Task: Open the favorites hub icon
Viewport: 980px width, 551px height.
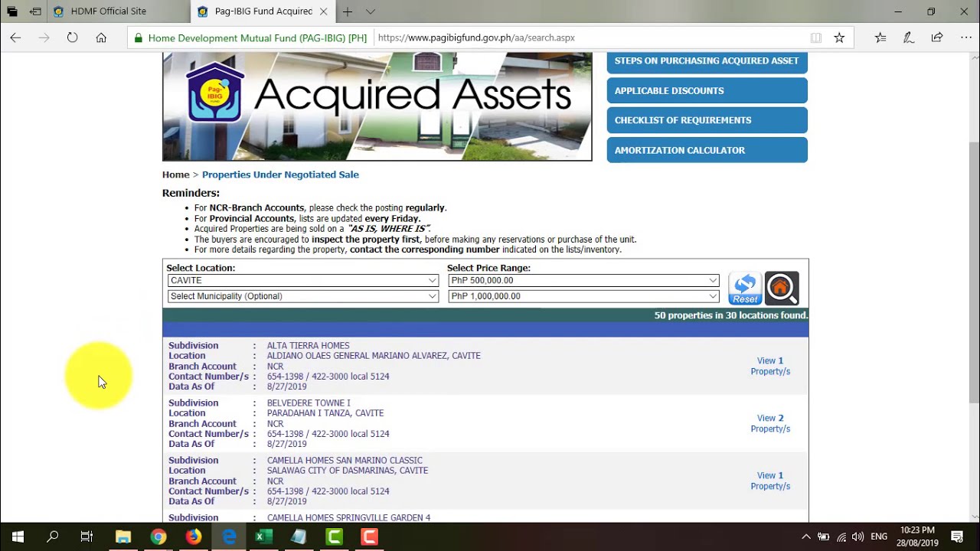Action: point(880,37)
